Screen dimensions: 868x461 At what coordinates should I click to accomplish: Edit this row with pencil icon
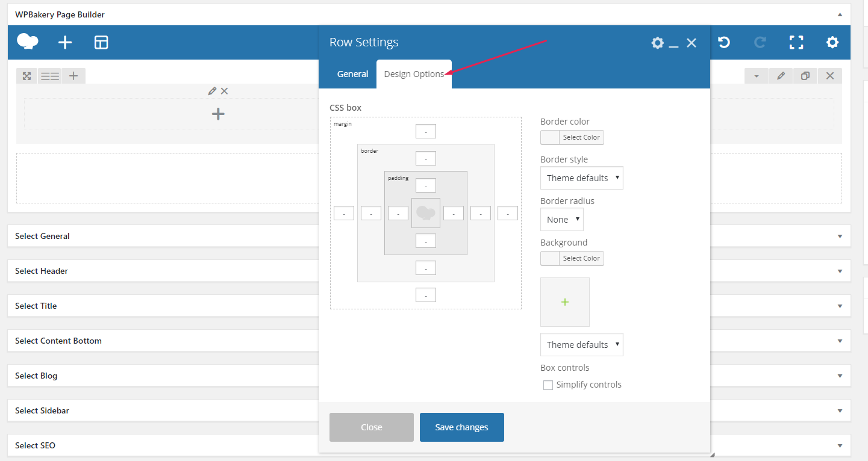coord(781,76)
